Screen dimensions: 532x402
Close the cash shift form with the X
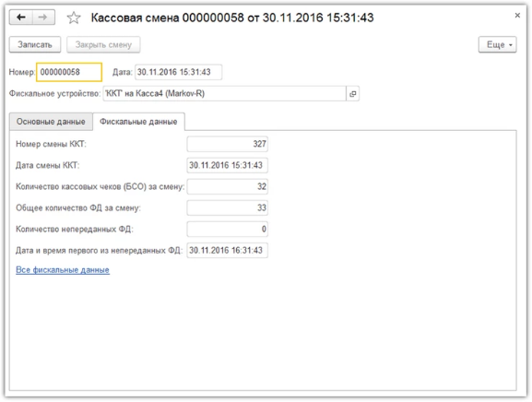[x=517, y=16]
